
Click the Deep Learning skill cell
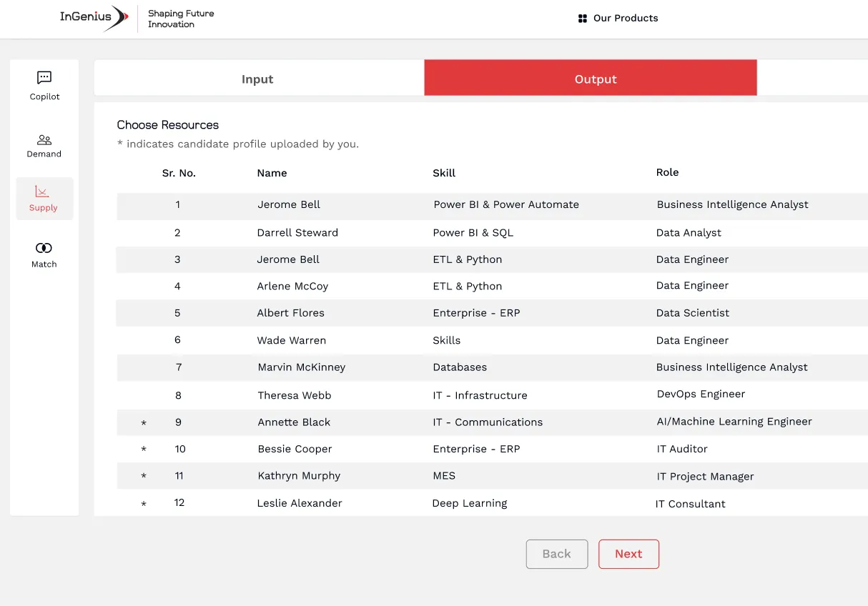coord(470,503)
